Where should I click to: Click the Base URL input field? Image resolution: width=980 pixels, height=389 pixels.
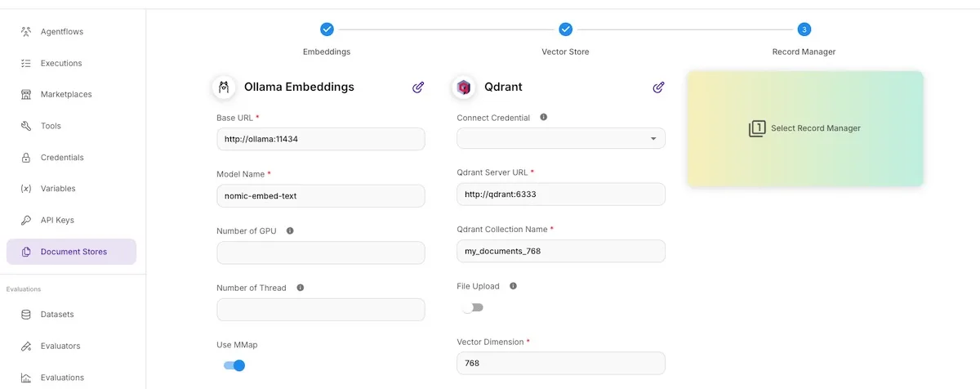point(321,139)
